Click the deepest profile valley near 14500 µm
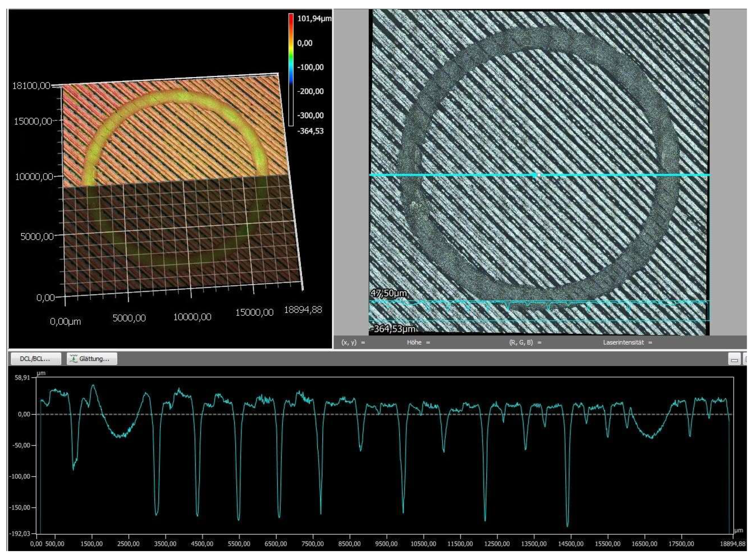Image resolution: width=756 pixels, height=560 pixels. point(567,525)
